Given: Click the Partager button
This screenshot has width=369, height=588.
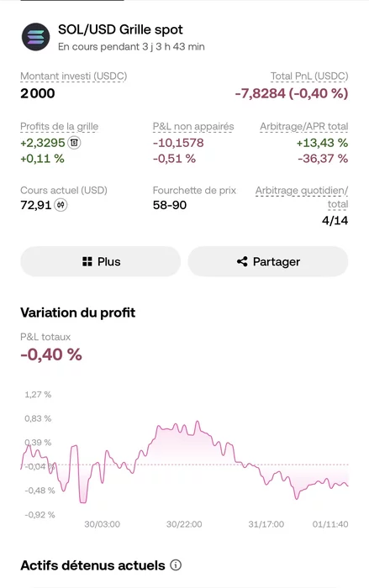Looking at the screenshot, I should tap(268, 261).
